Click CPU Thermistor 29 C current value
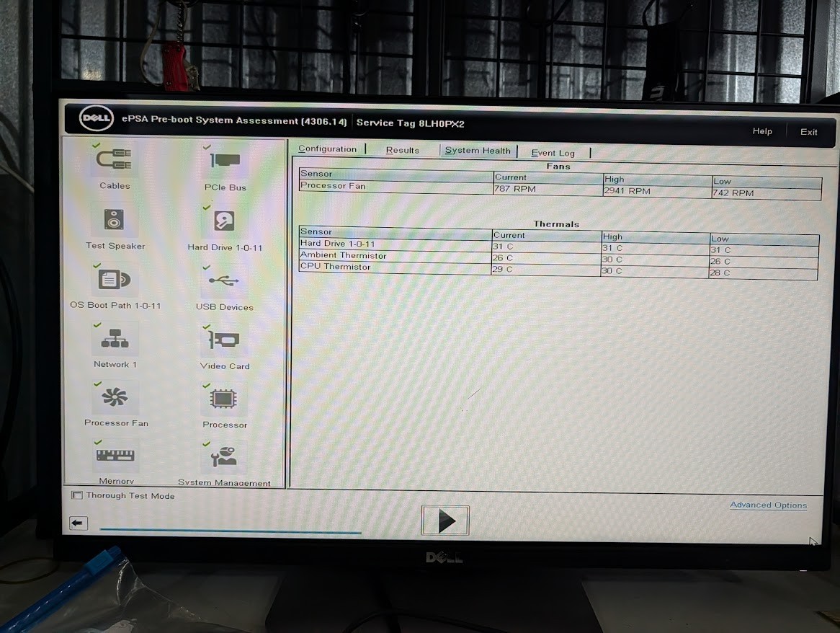840x633 pixels. [503, 269]
